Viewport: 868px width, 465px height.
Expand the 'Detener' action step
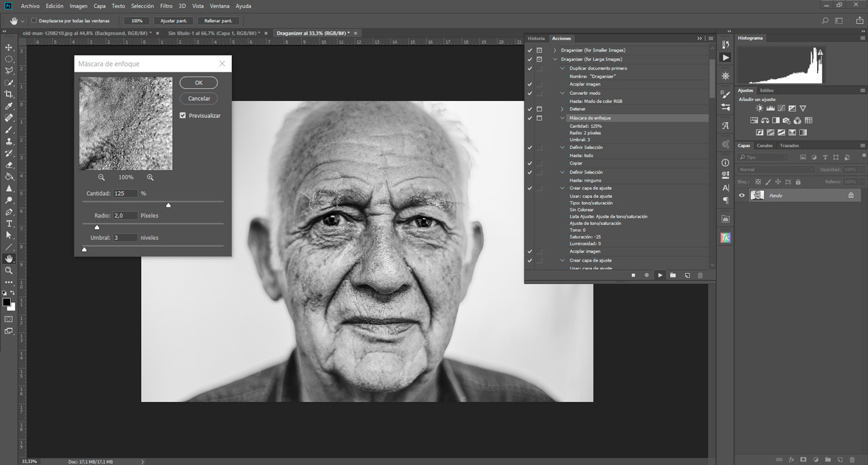562,109
